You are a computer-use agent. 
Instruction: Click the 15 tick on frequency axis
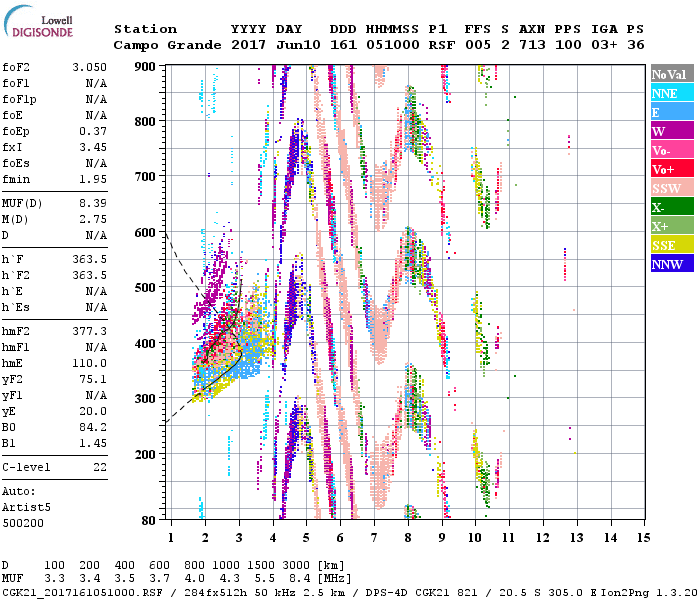click(x=643, y=537)
